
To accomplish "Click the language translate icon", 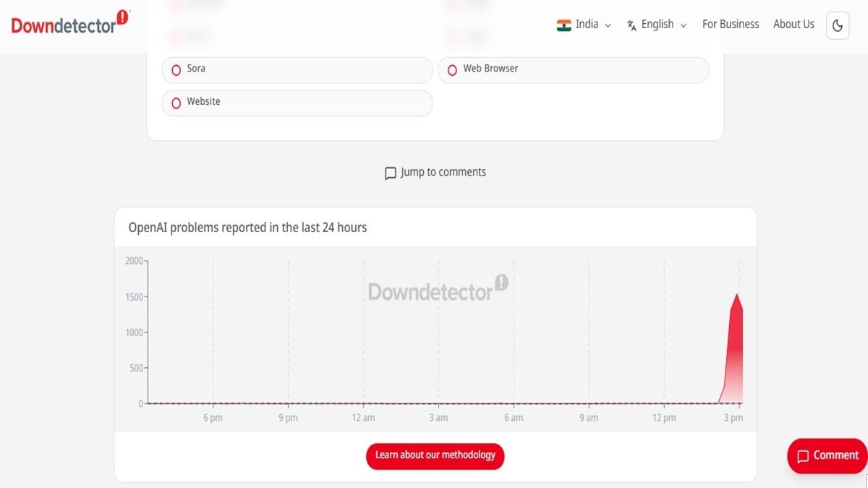I will [x=631, y=25].
